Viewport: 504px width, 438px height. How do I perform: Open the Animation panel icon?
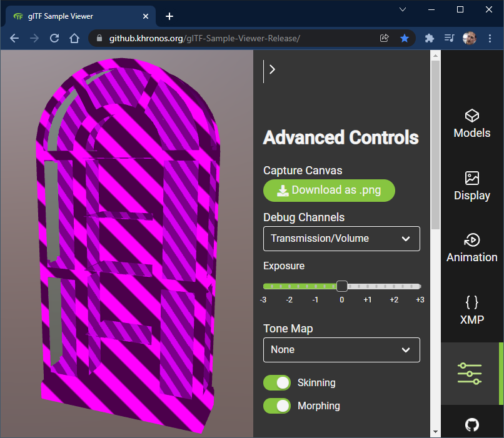point(471,247)
